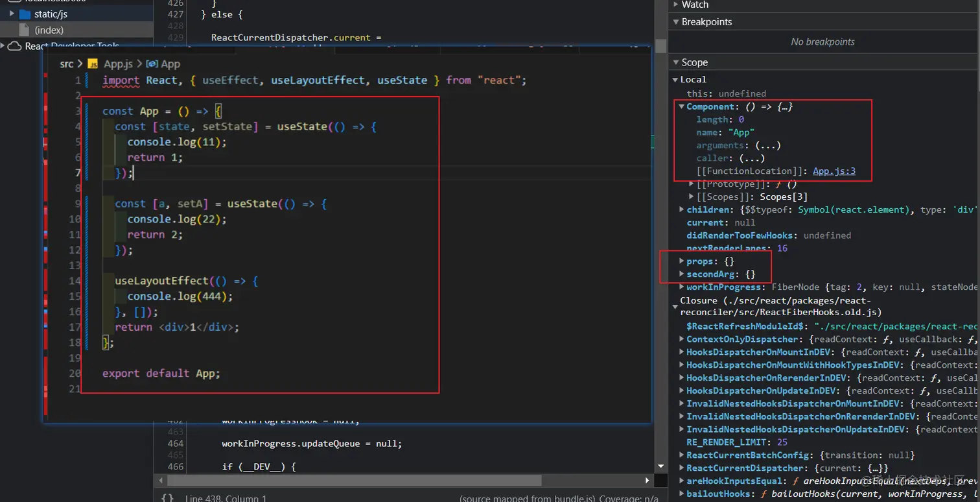Expand bailoutHooks function
This screenshot has height=502, width=980.
click(x=681, y=494)
